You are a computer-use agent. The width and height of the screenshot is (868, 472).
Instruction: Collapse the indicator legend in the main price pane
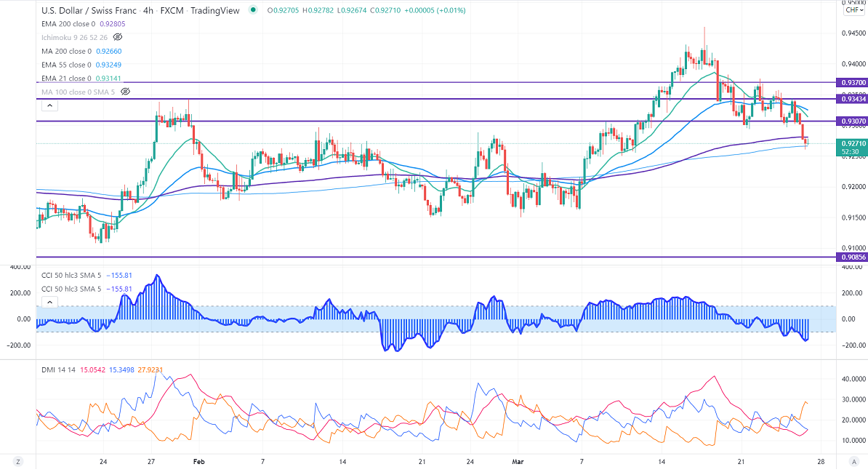[x=50, y=105]
